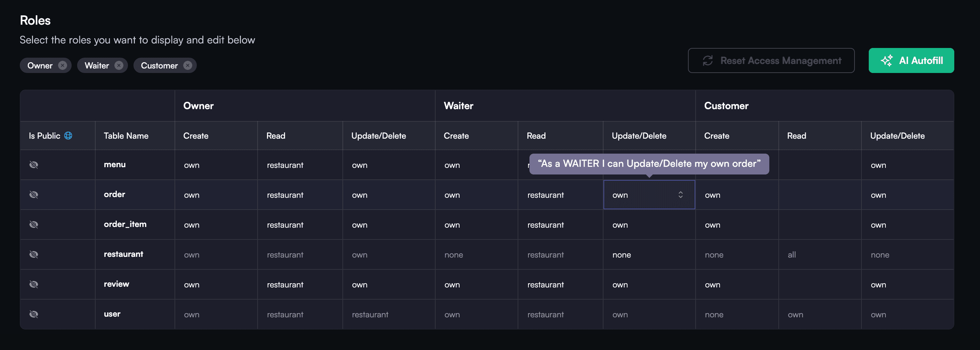Click the globe icon beside Is Public
The width and height of the screenshot is (980, 350).
click(x=68, y=136)
